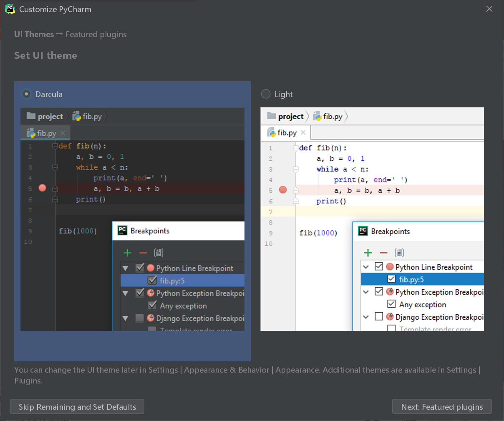Screen dimensions: 504x421
Task: Close the fib.py tab in Darcula preview
Action: tap(63, 133)
